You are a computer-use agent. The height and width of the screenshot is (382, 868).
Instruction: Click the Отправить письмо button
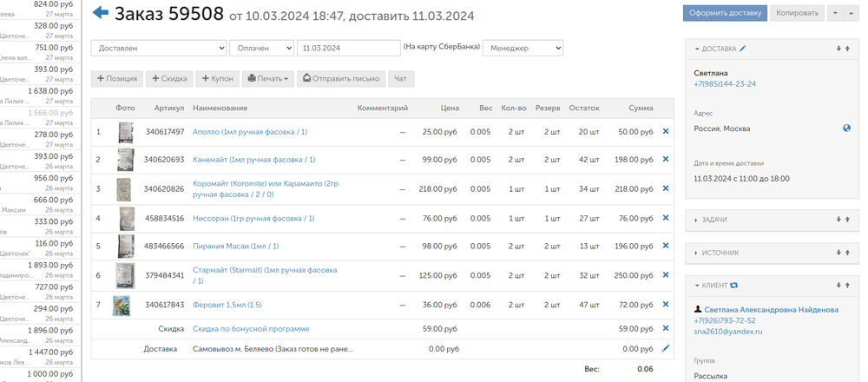coord(340,79)
